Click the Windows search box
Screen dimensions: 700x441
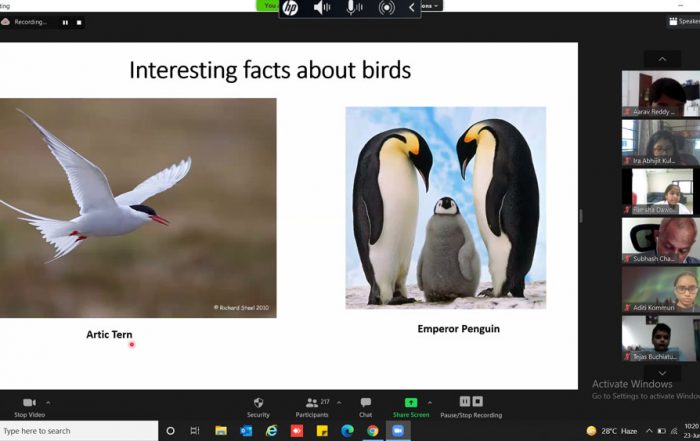coord(79,431)
